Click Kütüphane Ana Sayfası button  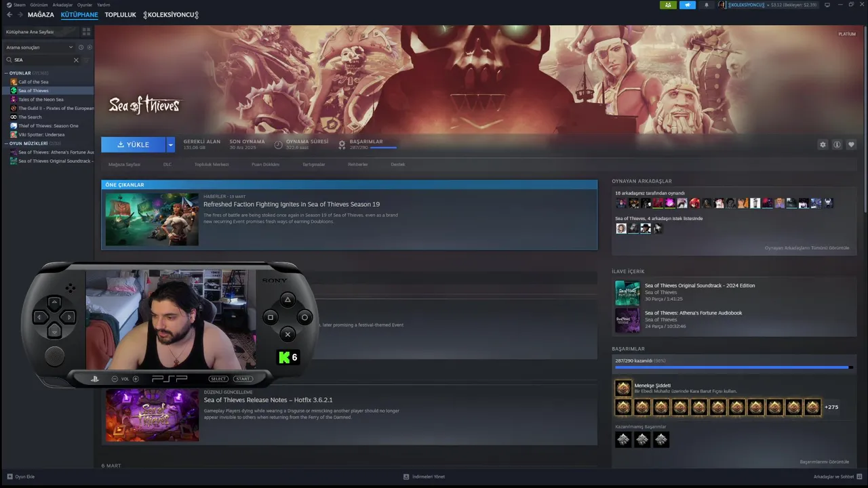(x=41, y=32)
